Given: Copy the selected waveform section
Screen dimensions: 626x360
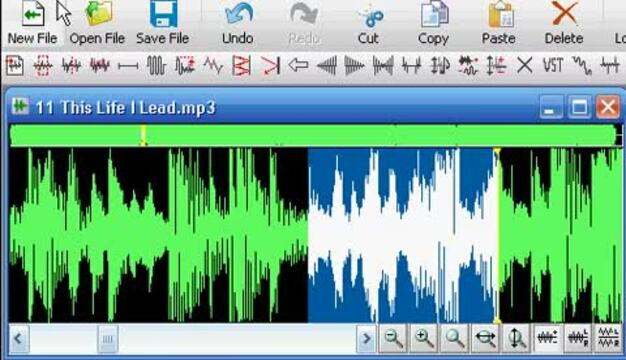Looking at the screenshot, I should pos(434,23).
